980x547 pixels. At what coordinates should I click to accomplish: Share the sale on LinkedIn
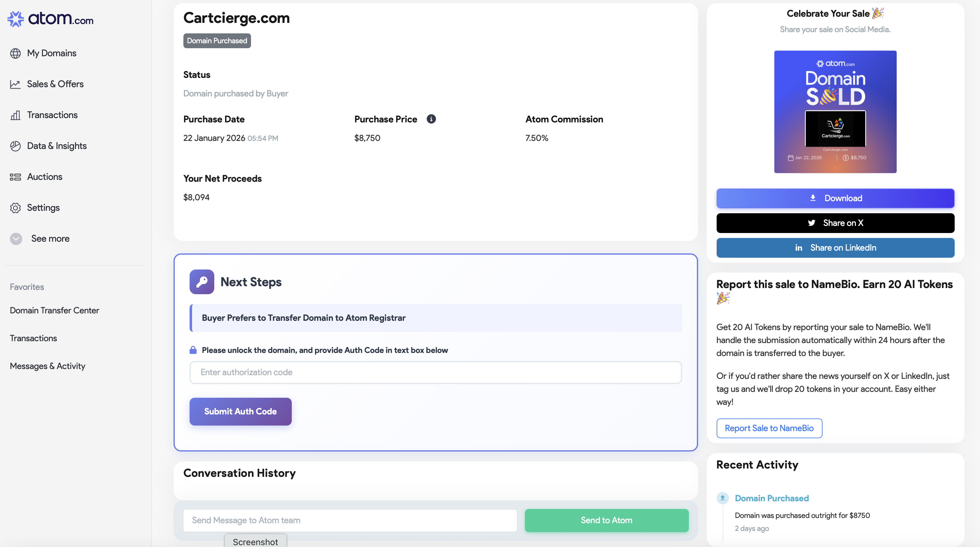point(835,248)
